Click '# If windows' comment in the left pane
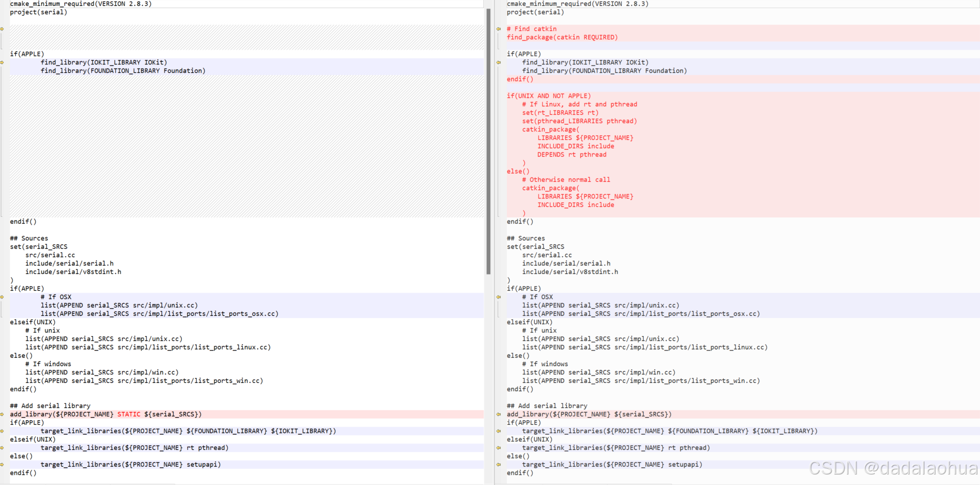 48,364
